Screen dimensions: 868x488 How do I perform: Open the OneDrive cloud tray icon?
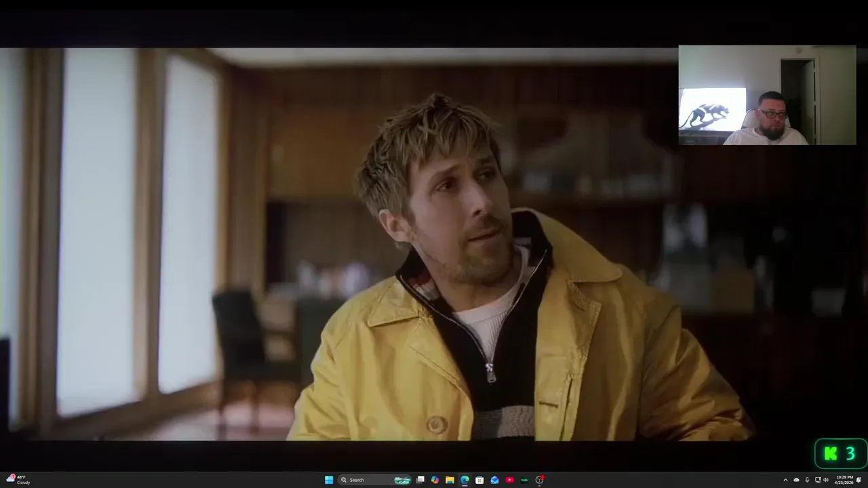(796, 480)
